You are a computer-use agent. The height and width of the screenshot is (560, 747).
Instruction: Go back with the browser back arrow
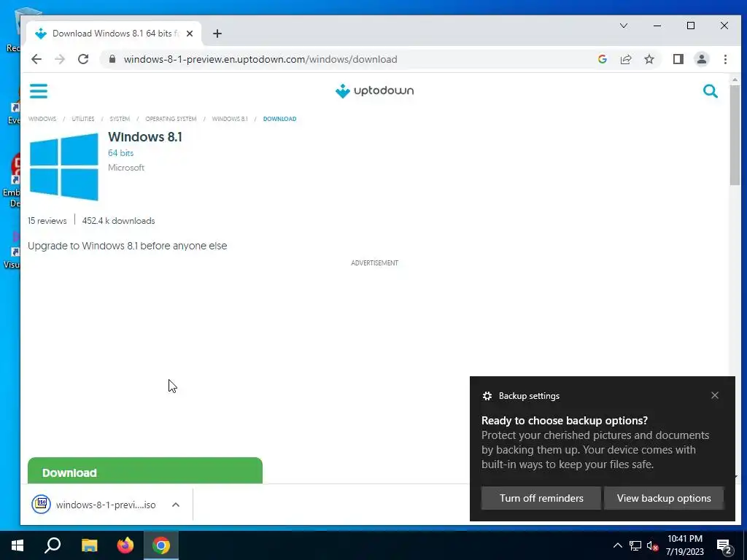point(36,59)
